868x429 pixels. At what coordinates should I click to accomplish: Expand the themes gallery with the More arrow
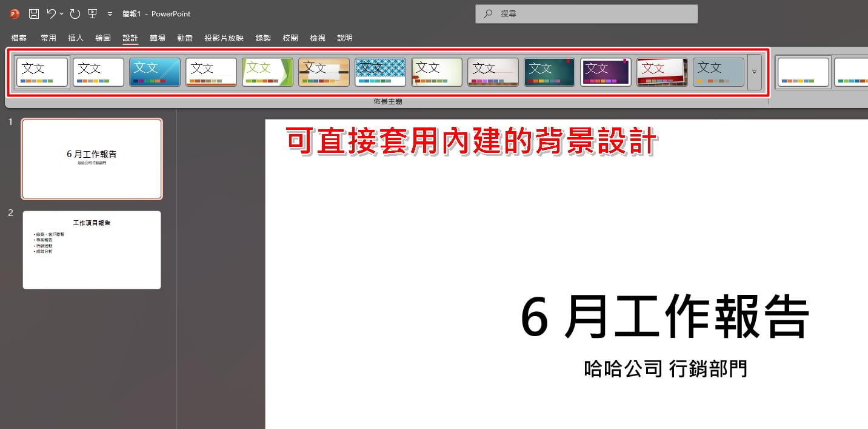[x=755, y=72]
